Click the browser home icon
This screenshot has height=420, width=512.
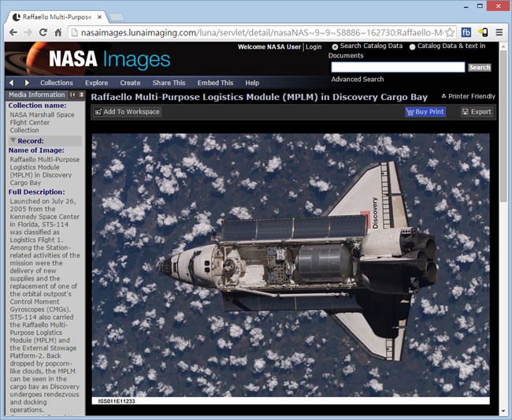58,32
